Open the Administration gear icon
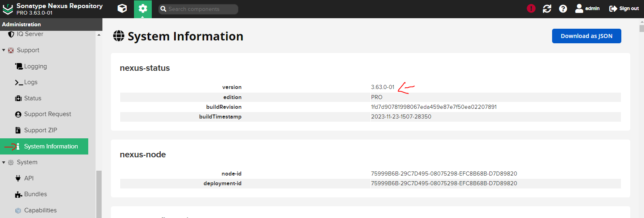This screenshot has width=644, height=218. 142,8
